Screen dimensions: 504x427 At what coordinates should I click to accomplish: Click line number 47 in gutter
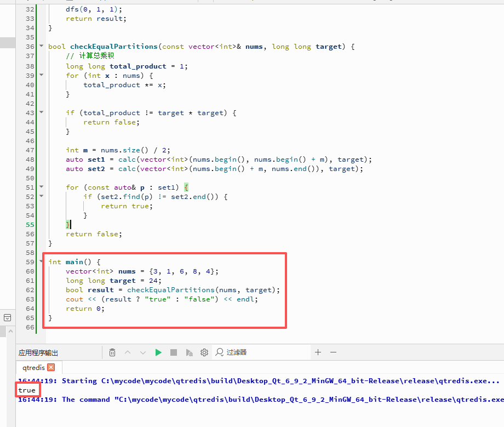[x=30, y=150]
